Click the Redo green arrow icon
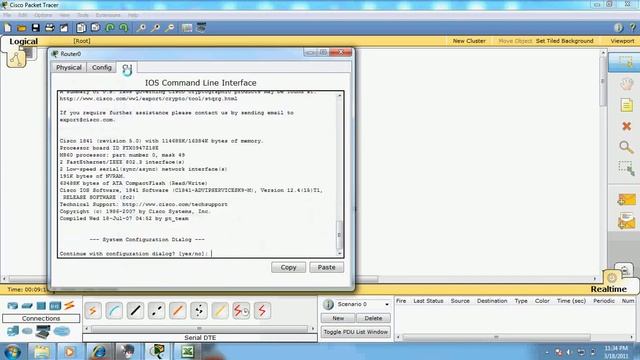The image size is (640, 360). pos(124,28)
